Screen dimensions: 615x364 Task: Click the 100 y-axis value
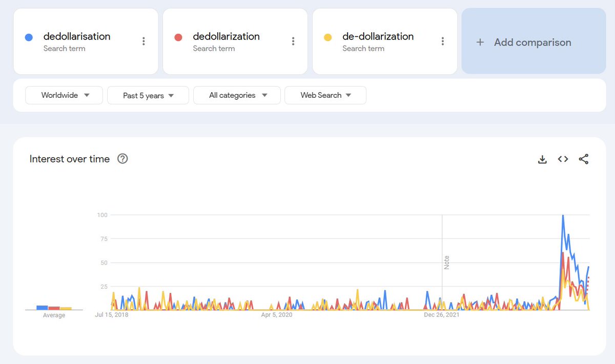(102, 215)
